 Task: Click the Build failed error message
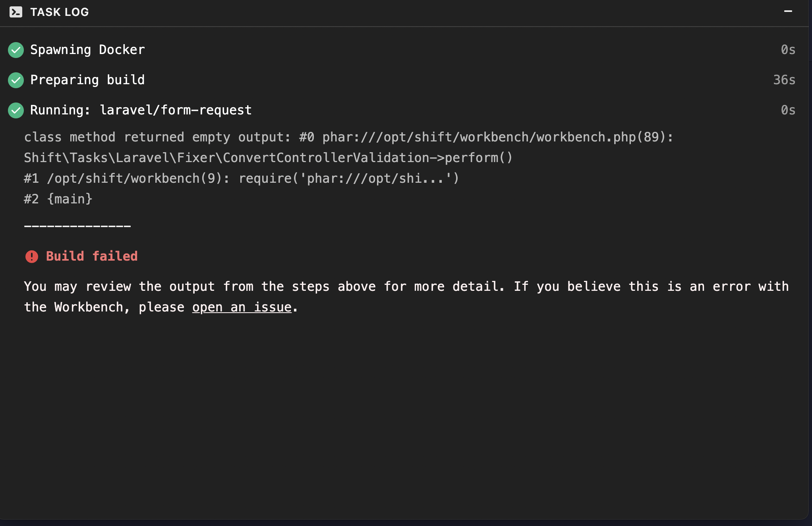click(x=91, y=256)
